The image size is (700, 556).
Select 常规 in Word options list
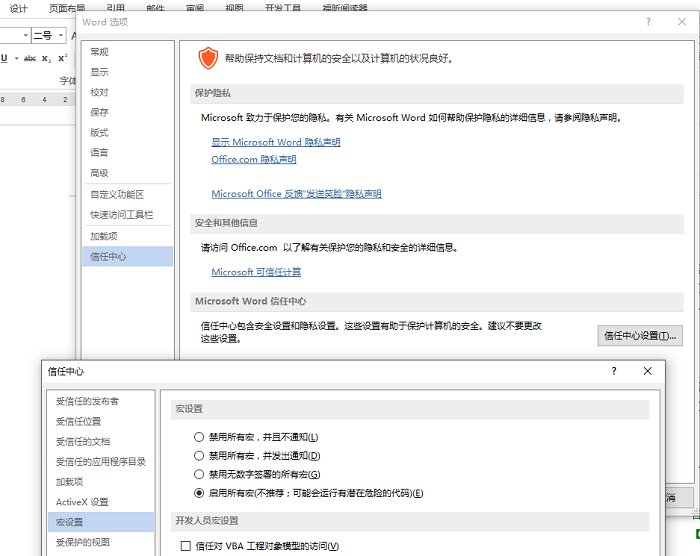(127, 52)
